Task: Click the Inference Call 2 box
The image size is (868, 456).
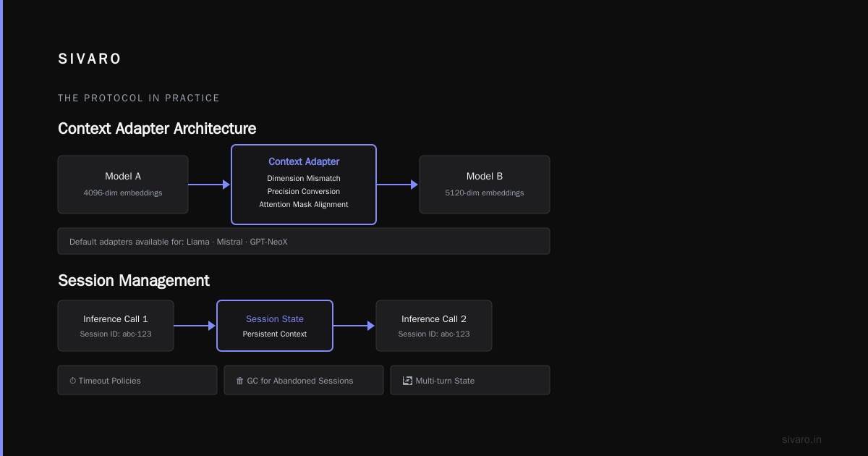Action: tap(434, 326)
